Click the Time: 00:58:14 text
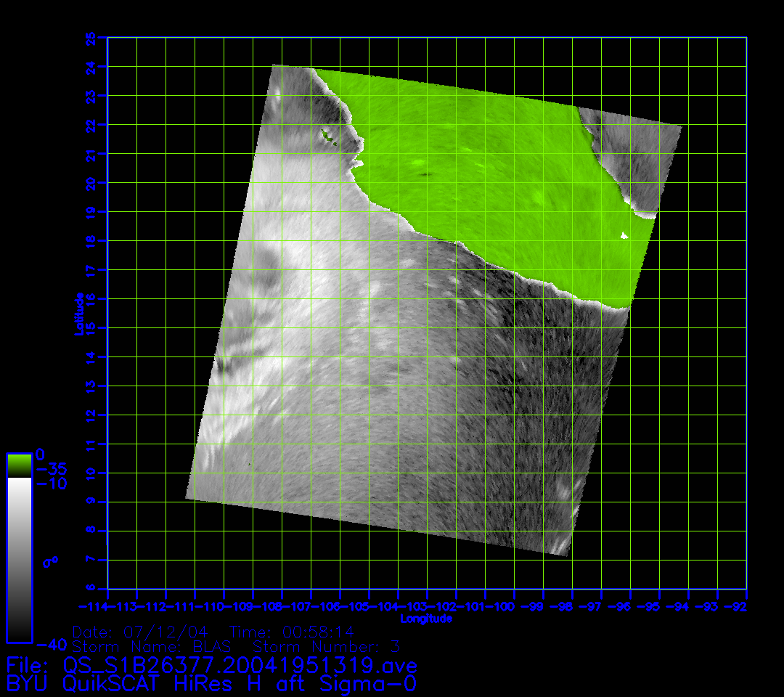 tap(292, 632)
